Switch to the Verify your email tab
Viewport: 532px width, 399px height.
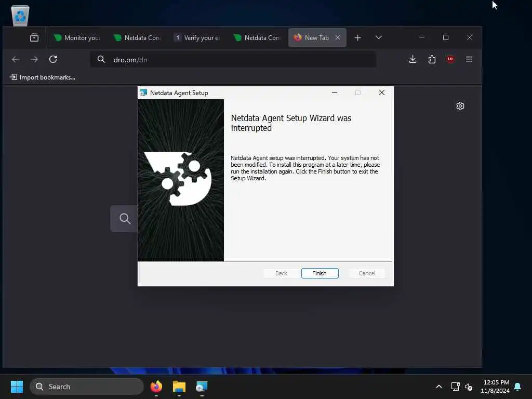198,37
